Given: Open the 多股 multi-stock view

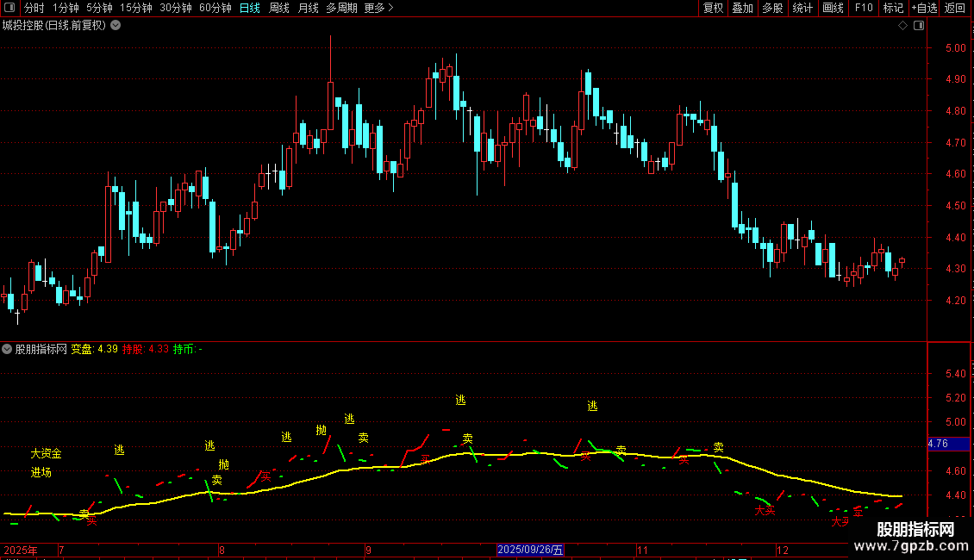Looking at the screenshot, I should coord(773,8).
